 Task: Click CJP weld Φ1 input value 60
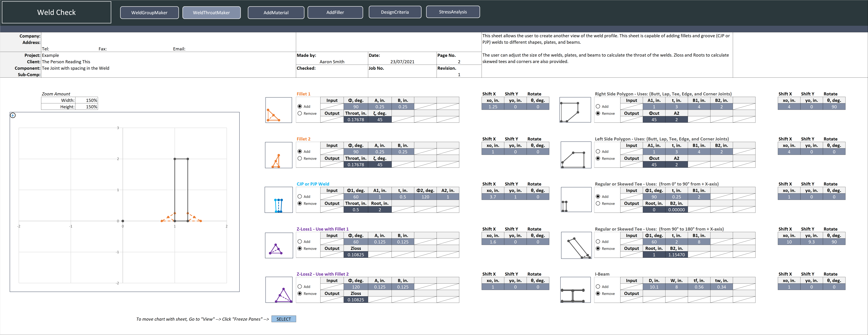356,197
